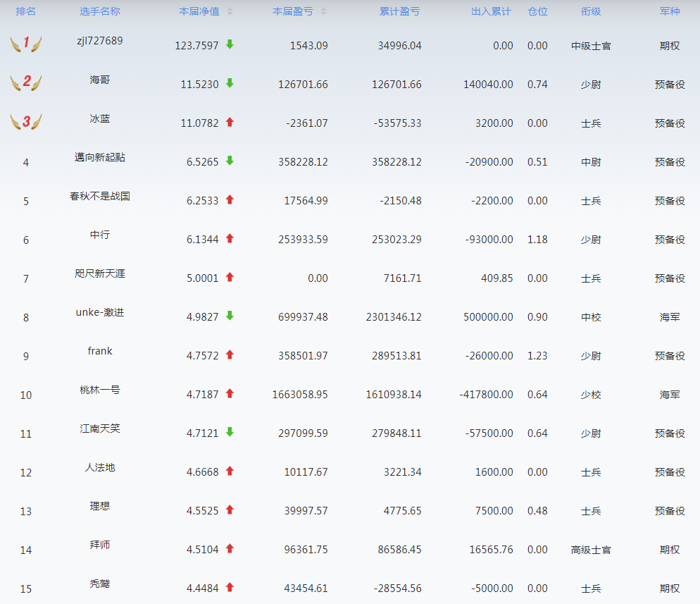Open player zjl727689's profile
The height and width of the screenshot is (604, 700).
point(100,41)
